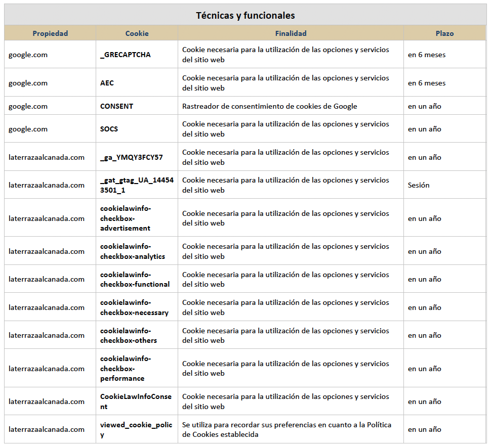Click the viewed_cookie_policy cookie cell

tap(137, 429)
